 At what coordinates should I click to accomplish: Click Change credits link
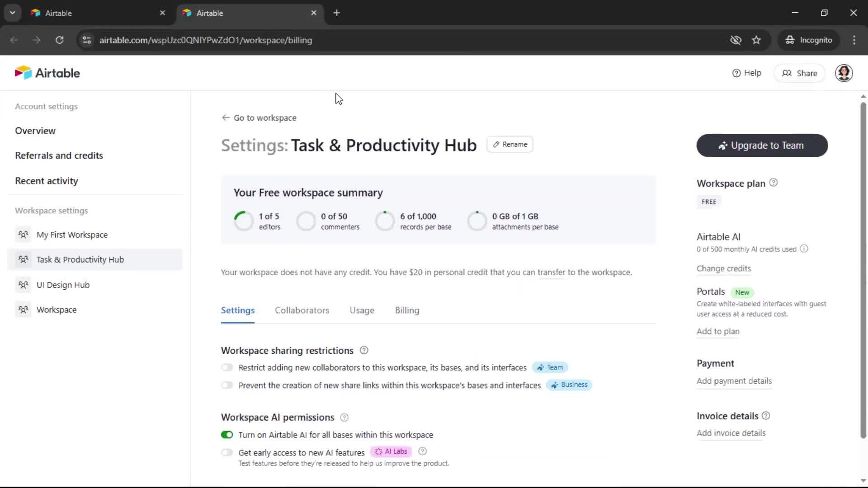723,268
